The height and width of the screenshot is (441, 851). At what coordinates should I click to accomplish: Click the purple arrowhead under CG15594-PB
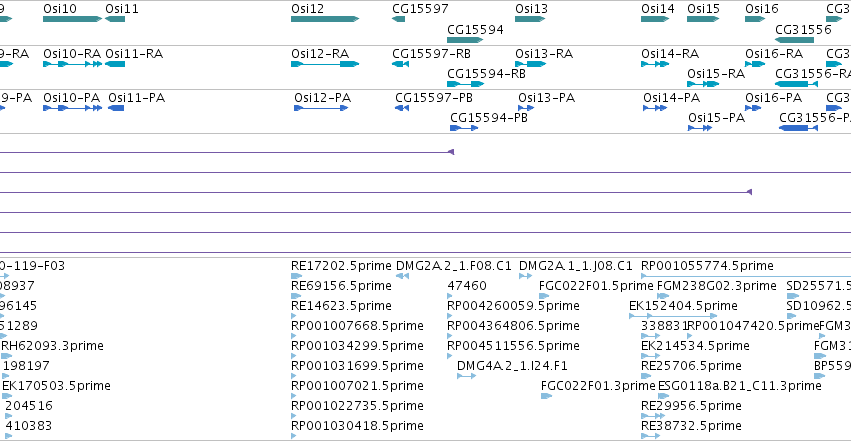(x=451, y=152)
